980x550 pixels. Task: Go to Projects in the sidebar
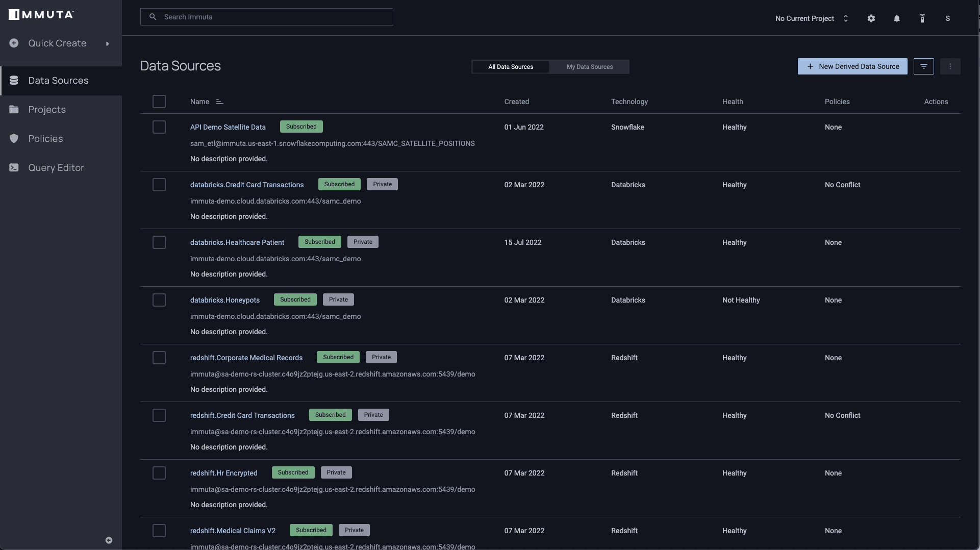47,110
